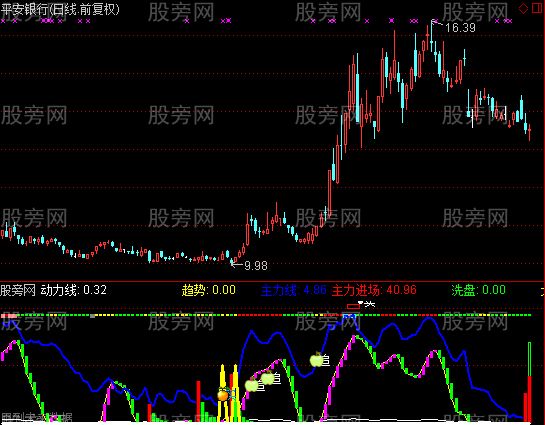
Task: Select the green apple icon closest to the orange fruit
Action: 252,385
